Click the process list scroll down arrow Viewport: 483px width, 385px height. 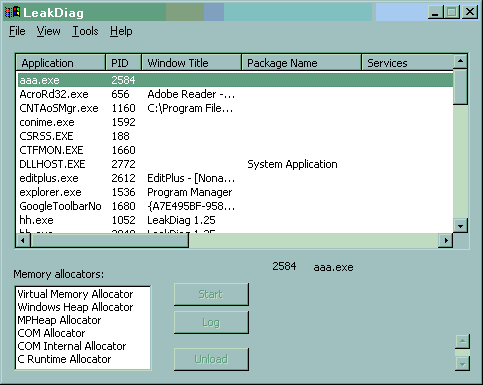point(460,226)
